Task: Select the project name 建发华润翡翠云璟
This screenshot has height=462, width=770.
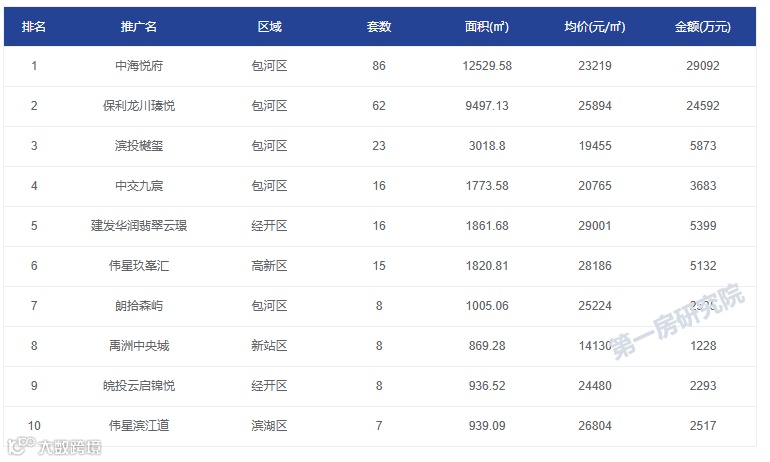Action: (139, 226)
